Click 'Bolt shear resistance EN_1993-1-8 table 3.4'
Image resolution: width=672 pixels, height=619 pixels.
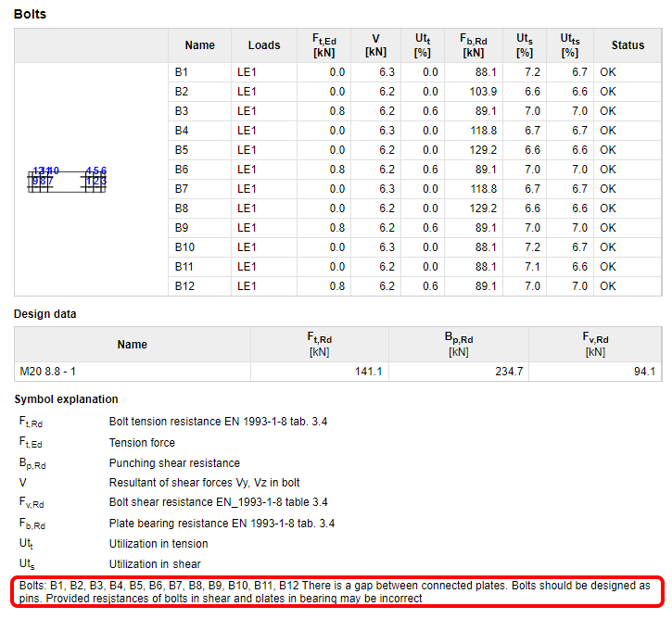tap(219, 502)
